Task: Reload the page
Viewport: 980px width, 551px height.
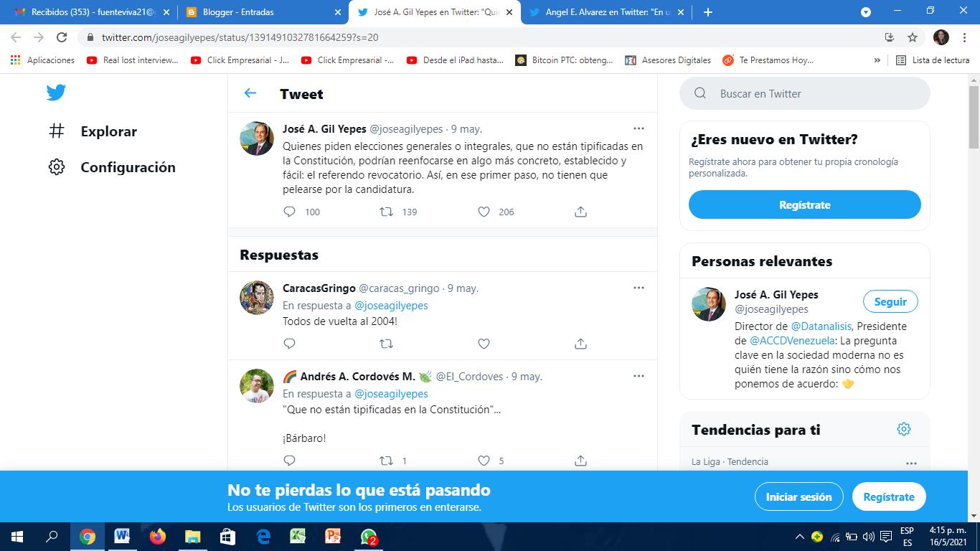Action: 62,37
